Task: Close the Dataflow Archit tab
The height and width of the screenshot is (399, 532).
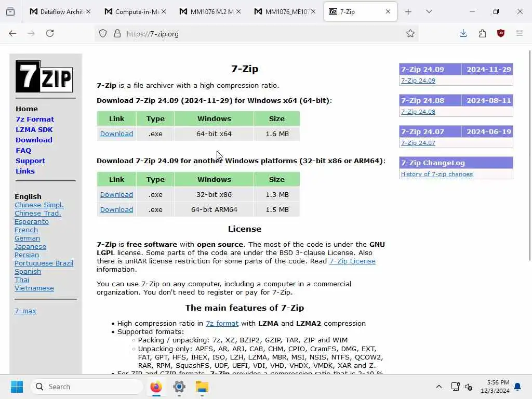Action: pos(88,11)
